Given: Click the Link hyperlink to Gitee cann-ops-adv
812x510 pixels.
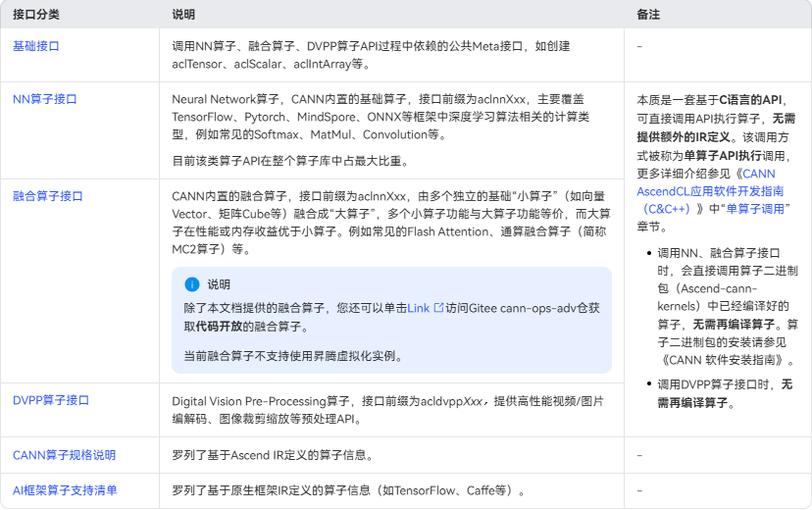Looking at the screenshot, I should pyautogui.click(x=419, y=308).
